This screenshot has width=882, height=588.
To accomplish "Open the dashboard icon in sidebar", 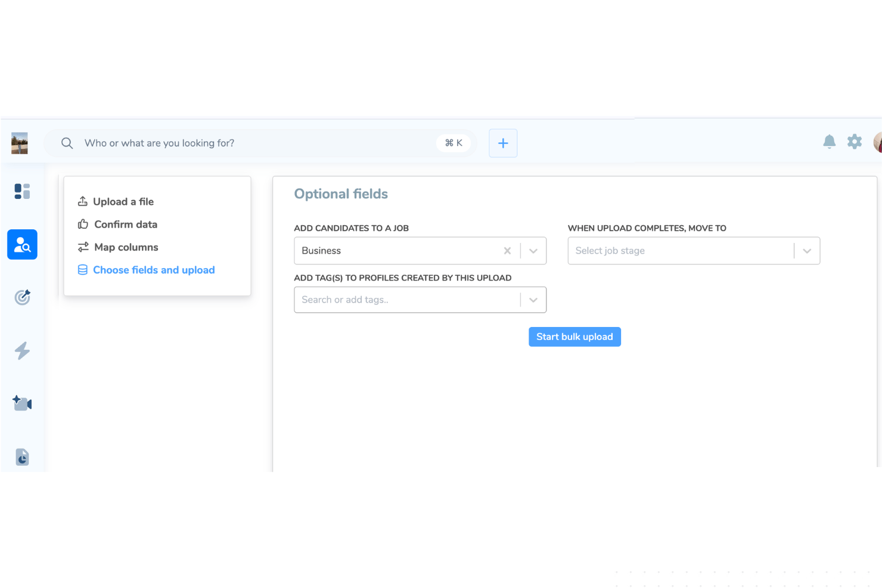I will (22, 191).
